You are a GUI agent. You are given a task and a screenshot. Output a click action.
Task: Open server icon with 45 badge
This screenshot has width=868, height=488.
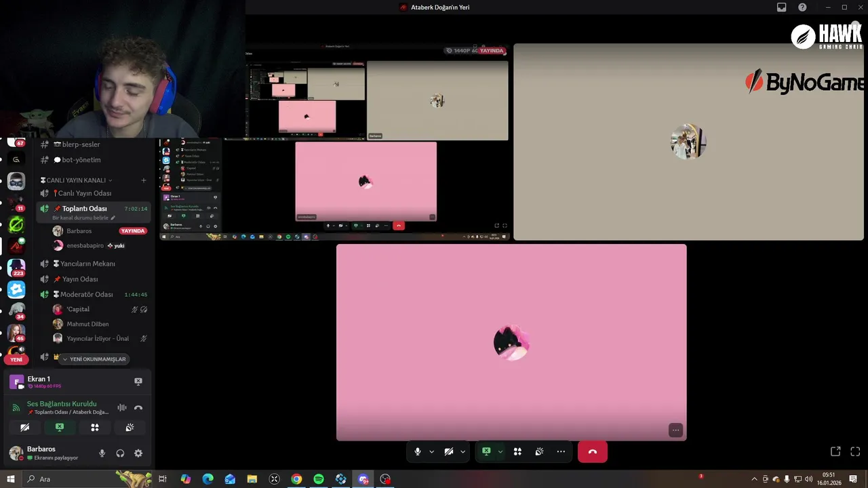(16, 333)
